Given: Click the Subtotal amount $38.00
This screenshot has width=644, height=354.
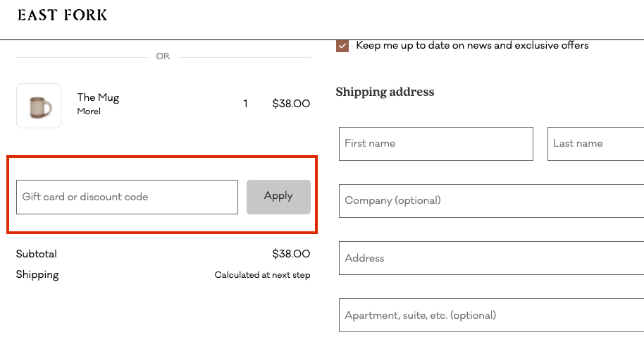Looking at the screenshot, I should click(x=291, y=254).
